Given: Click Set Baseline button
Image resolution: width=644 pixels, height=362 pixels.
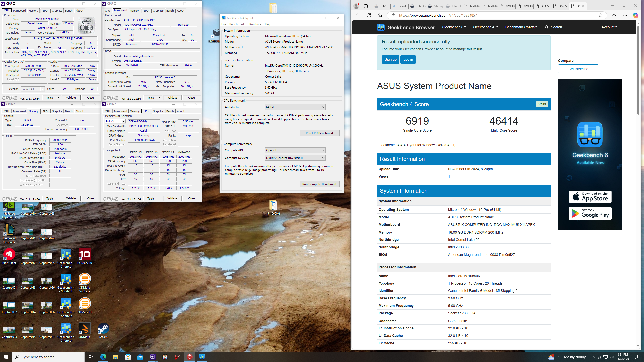Looking at the screenshot, I should (578, 69).
